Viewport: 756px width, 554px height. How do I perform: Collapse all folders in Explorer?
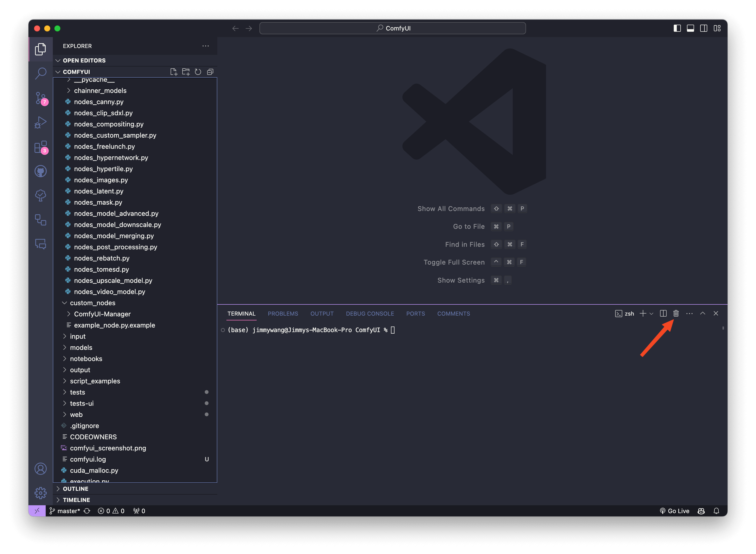point(210,72)
